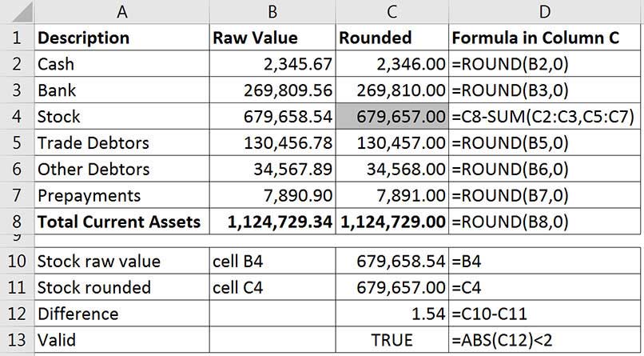Select column D header
Viewport: 644px width, 356px height.
[x=545, y=11]
